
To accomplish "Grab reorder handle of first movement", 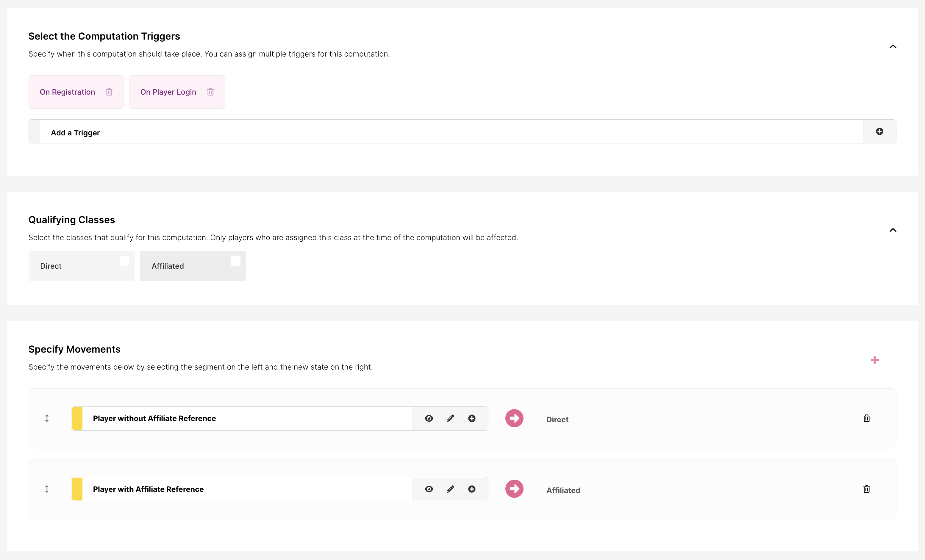I will pos(47,418).
